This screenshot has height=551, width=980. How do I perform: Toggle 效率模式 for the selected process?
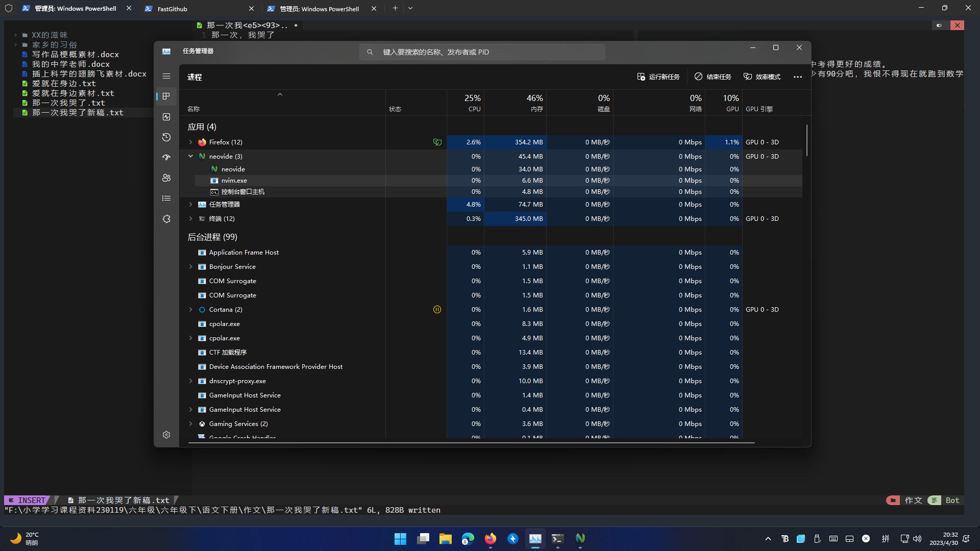tap(762, 77)
